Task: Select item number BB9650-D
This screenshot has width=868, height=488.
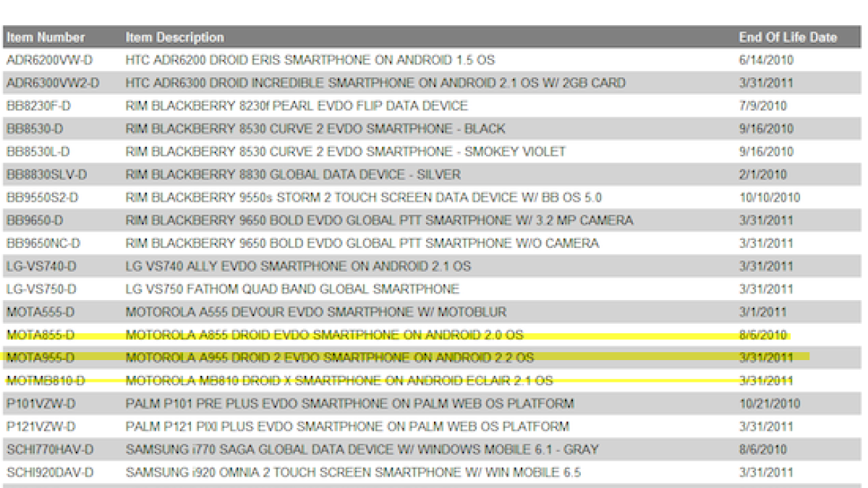Action: coord(35,221)
